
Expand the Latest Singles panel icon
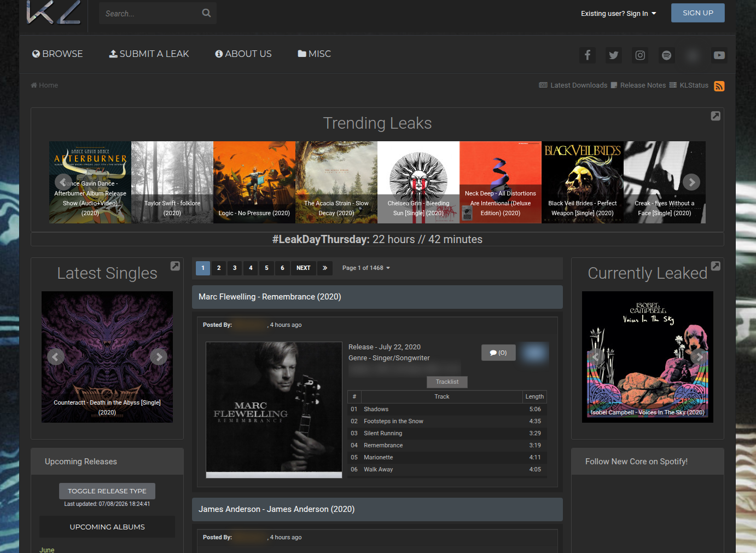click(x=175, y=266)
